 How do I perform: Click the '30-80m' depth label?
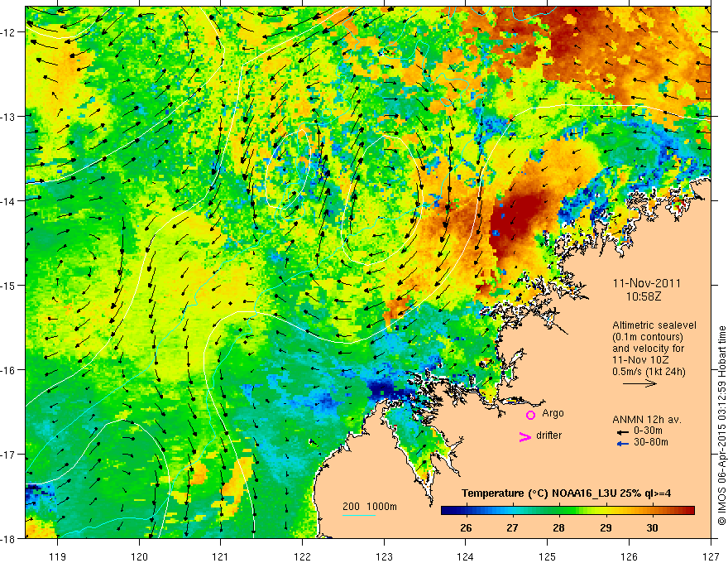click(x=651, y=442)
